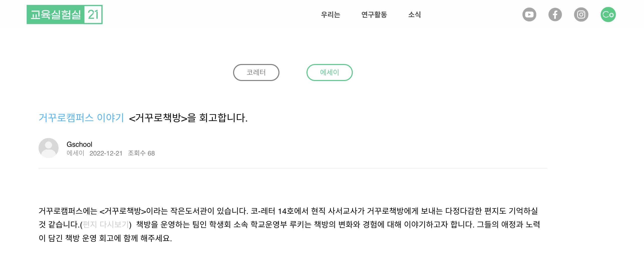The image size is (644, 254).
Task: Open the 우리는 menu
Action: [331, 14]
